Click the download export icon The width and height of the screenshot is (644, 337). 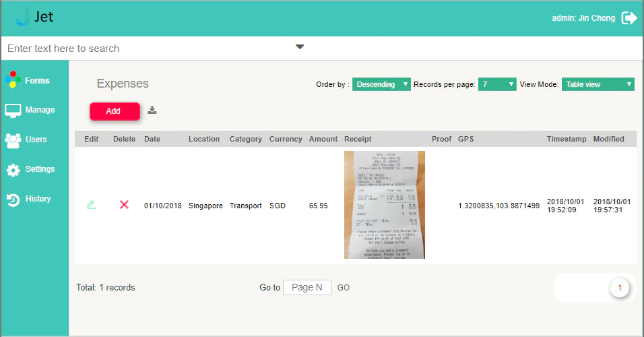152,110
